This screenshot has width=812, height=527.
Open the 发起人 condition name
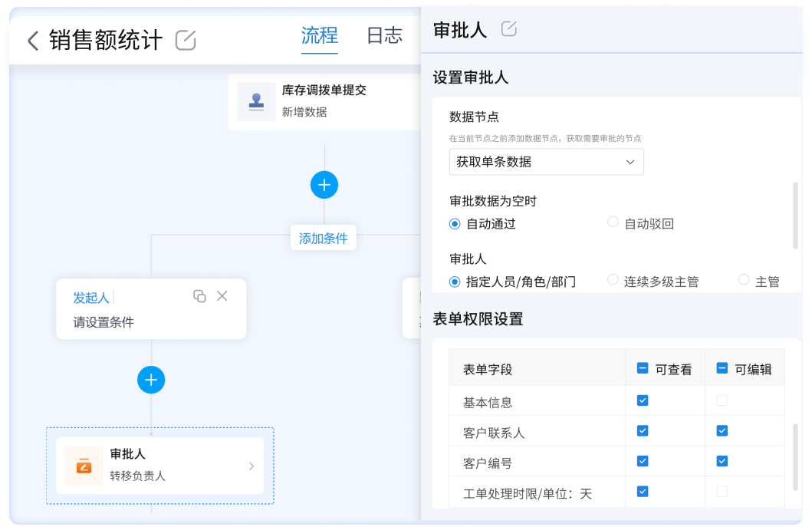pos(91,298)
